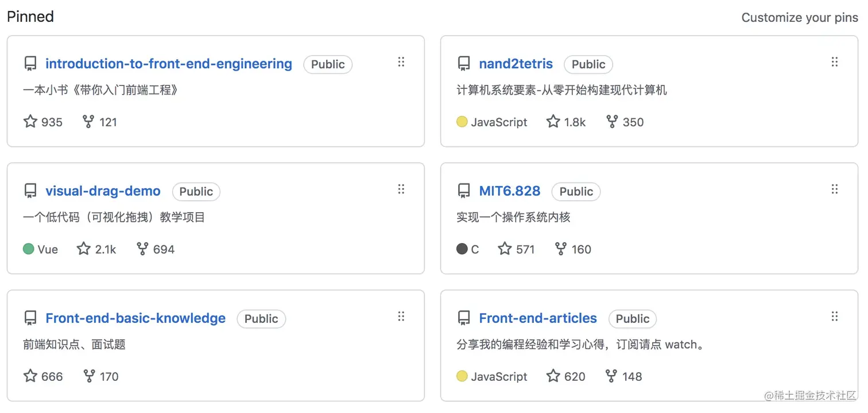The image size is (868, 413).
Task: Open the nand2tetris repository link
Action: pyautogui.click(x=516, y=64)
